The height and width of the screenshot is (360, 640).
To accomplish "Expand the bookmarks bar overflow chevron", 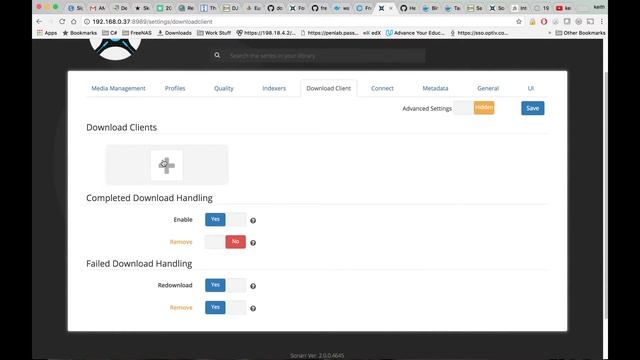I will coord(549,33).
